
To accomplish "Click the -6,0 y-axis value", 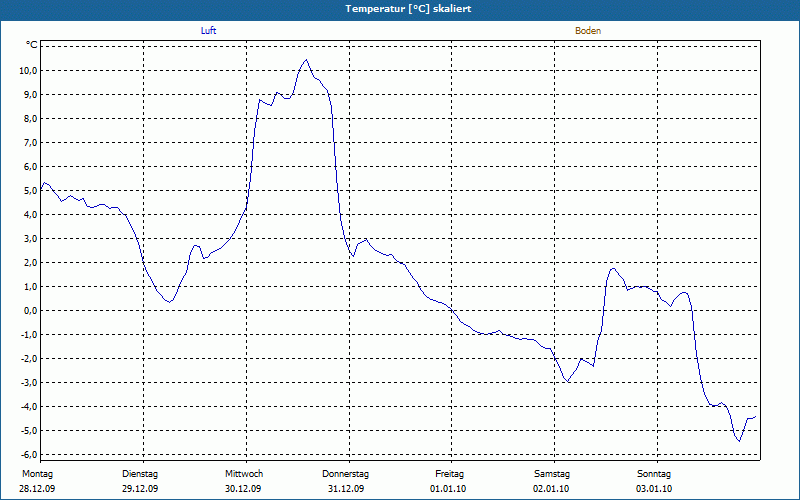I will click(x=29, y=454).
